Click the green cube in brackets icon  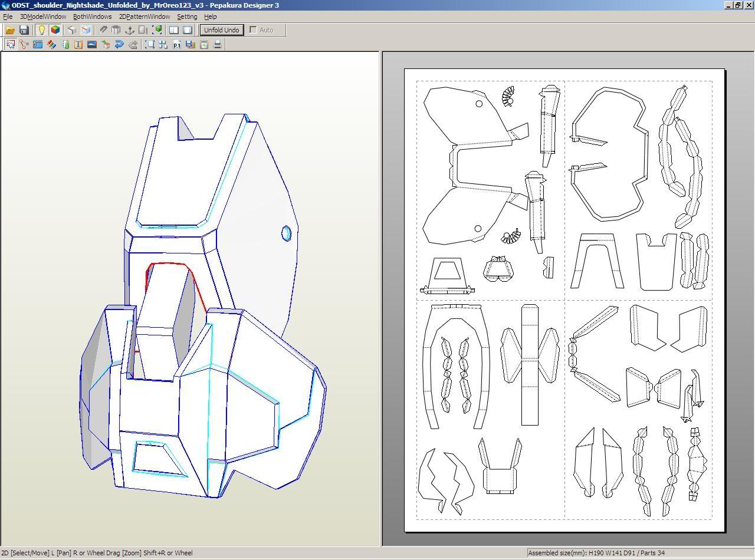coord(157,30)
